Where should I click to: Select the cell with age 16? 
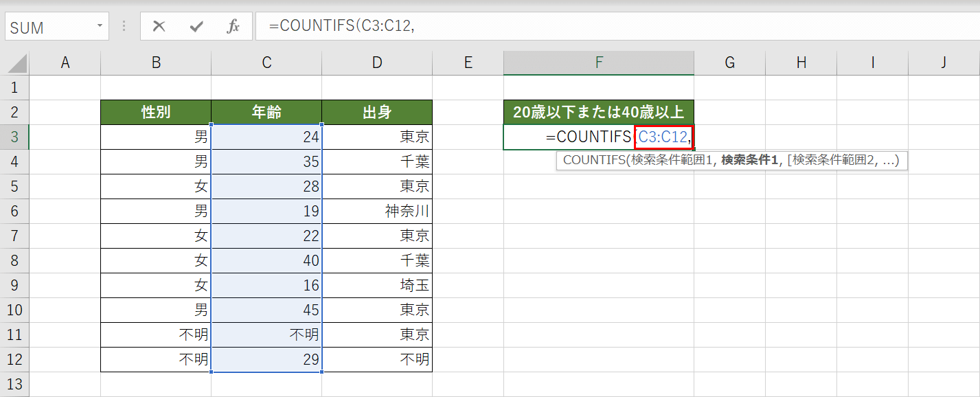coord(266,285)
